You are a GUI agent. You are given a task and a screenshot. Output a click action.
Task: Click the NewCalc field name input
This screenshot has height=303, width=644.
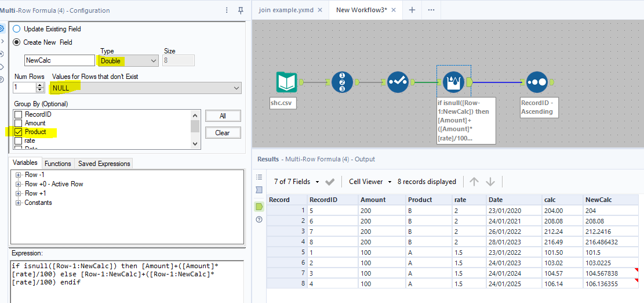click(60, 60)
